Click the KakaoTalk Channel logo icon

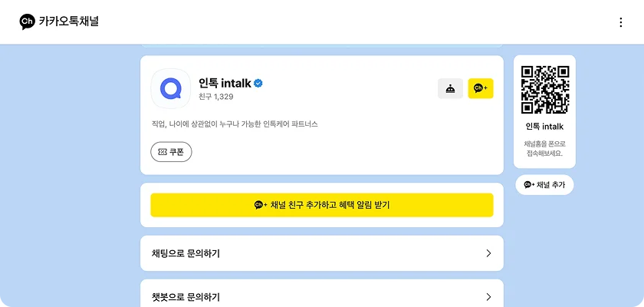click(28, 21)
